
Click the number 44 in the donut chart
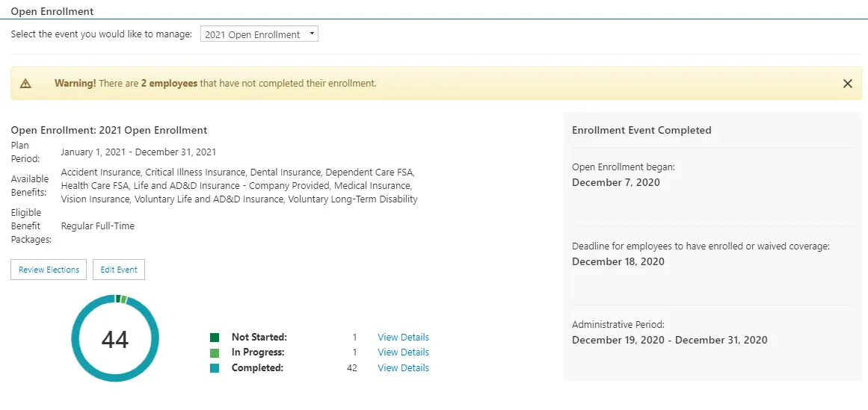115,340
